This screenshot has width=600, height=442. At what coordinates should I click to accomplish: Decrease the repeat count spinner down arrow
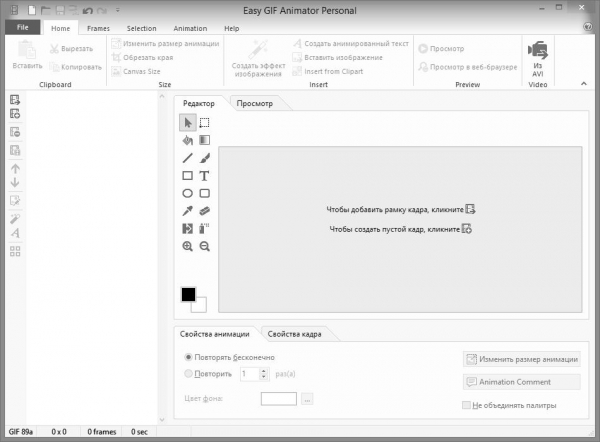263,377
